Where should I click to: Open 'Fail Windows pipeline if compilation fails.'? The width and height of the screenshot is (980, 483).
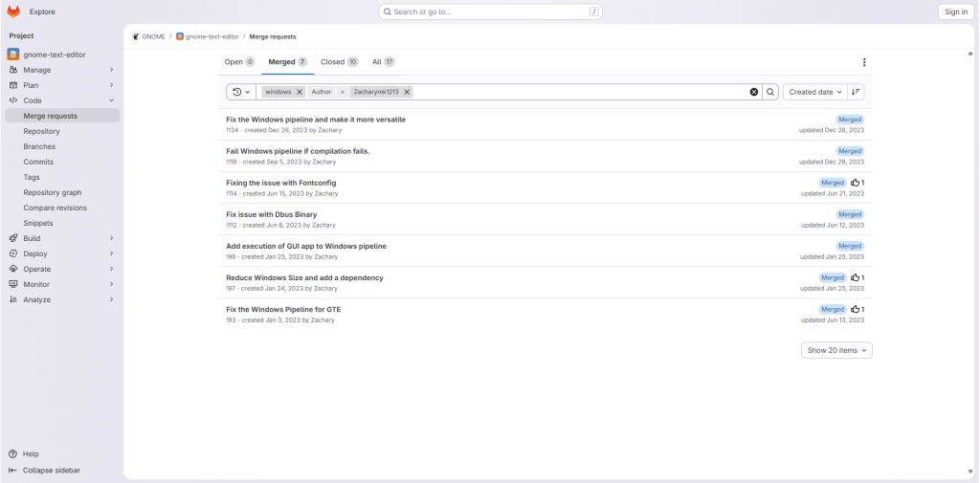299,151
